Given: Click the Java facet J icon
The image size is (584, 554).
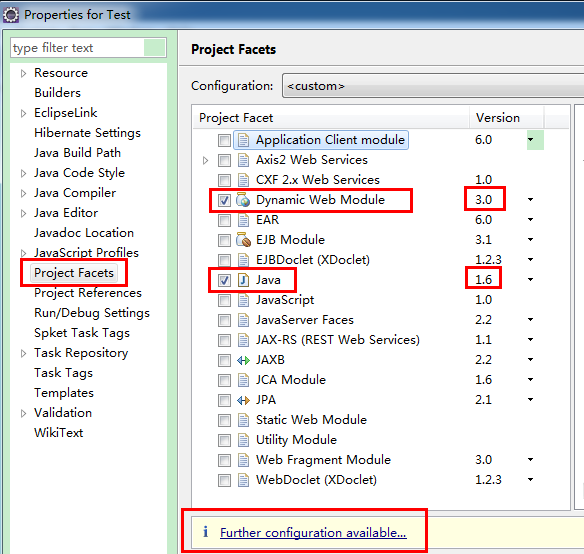Looking at the screenshot, I should (243, 280).
